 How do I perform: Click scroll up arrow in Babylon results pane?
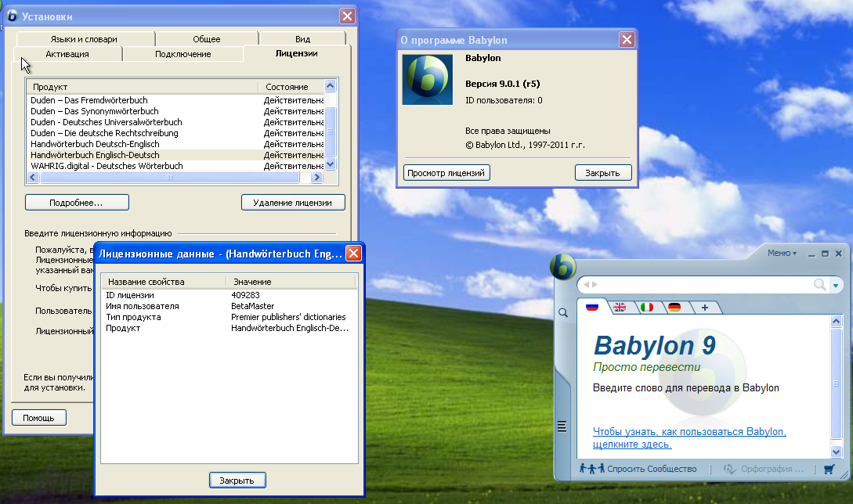(836, 322)
